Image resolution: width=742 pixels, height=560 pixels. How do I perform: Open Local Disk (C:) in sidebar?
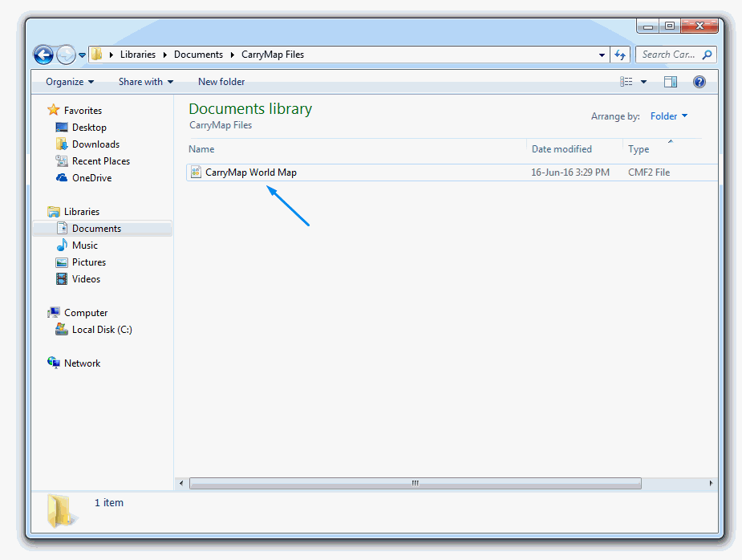tap(102, 330)
